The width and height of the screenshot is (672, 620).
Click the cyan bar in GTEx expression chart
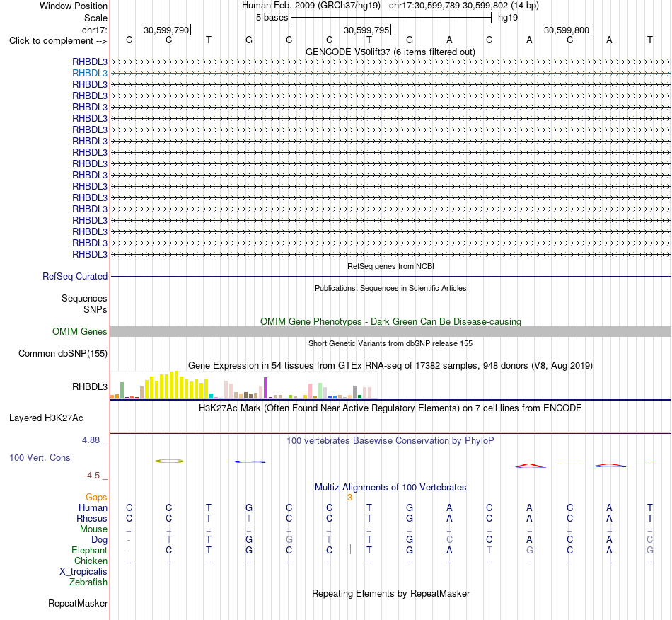(211, 396)
